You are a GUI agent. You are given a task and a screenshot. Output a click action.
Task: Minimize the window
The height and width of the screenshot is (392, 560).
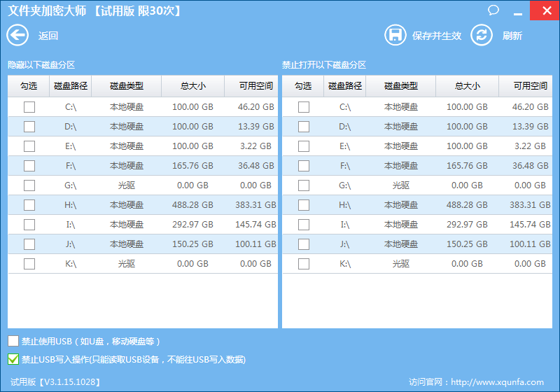[x=518, y=13]
